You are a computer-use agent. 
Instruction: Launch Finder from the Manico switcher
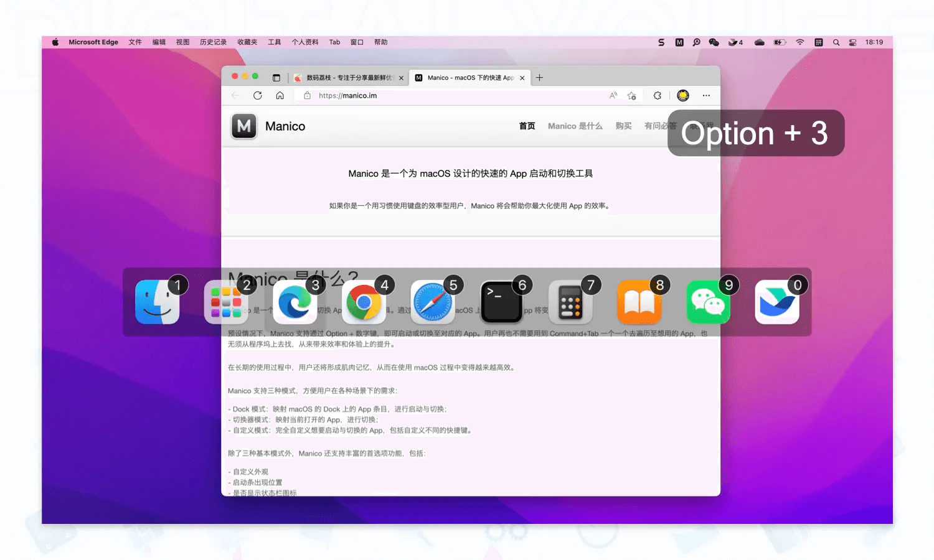(158, 302)
